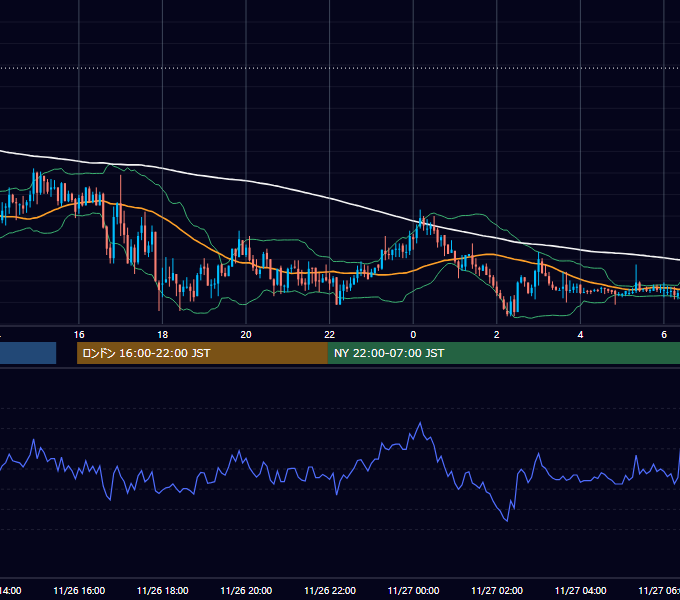Click the "11/26 16:00" date label

(x=79, y=591)
